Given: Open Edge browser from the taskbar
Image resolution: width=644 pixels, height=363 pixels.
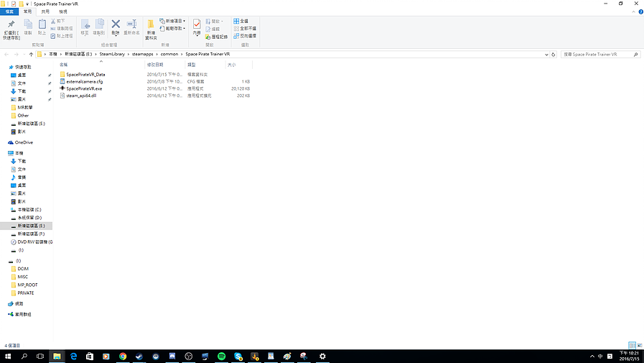Looking at the screenshot, I should 73,357.
